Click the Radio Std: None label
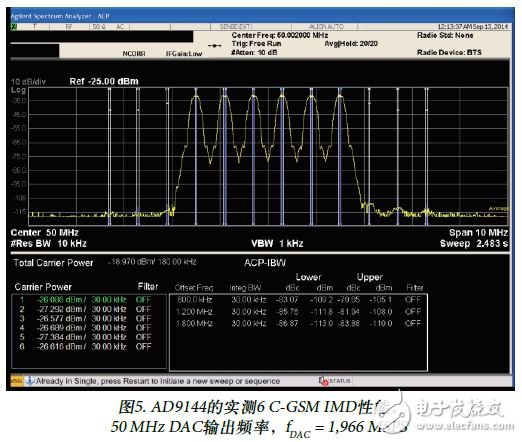 coord(445,35)
